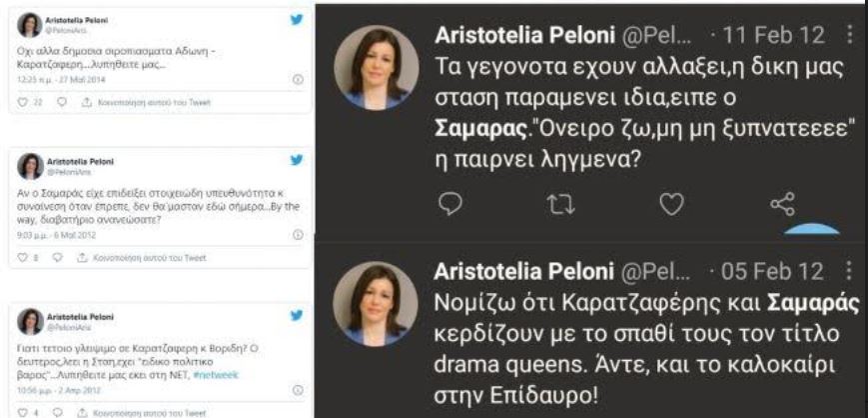Open the more options menu on 05 Feb 12 tweet
Image resolution: width=868 pixels, height=418 pixels.
pyautogui.click(x=850, y=272)
